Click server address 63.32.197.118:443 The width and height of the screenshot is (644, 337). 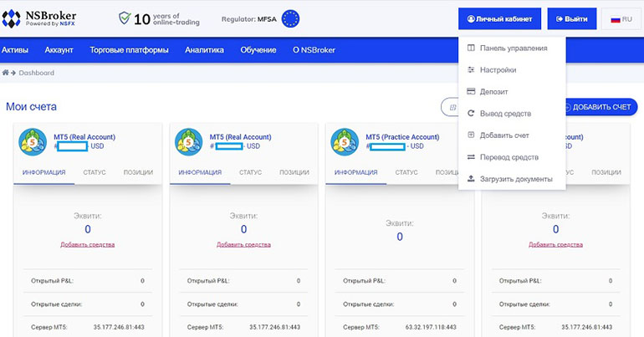[431, 327]
